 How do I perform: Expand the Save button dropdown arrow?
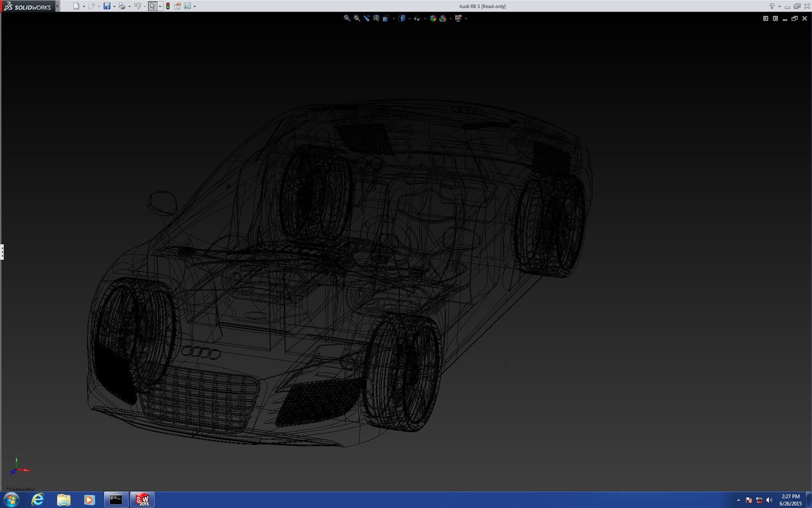pyautogui.click(x=114, y=6)
